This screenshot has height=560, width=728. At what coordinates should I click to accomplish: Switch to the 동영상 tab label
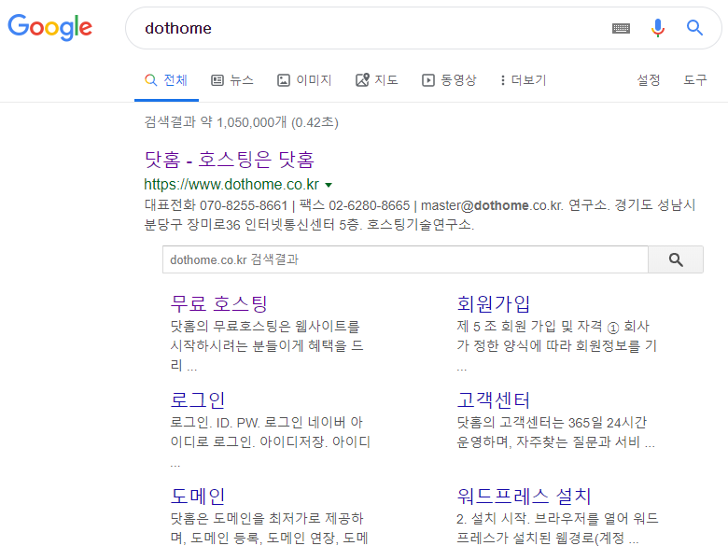click(458, 80)
